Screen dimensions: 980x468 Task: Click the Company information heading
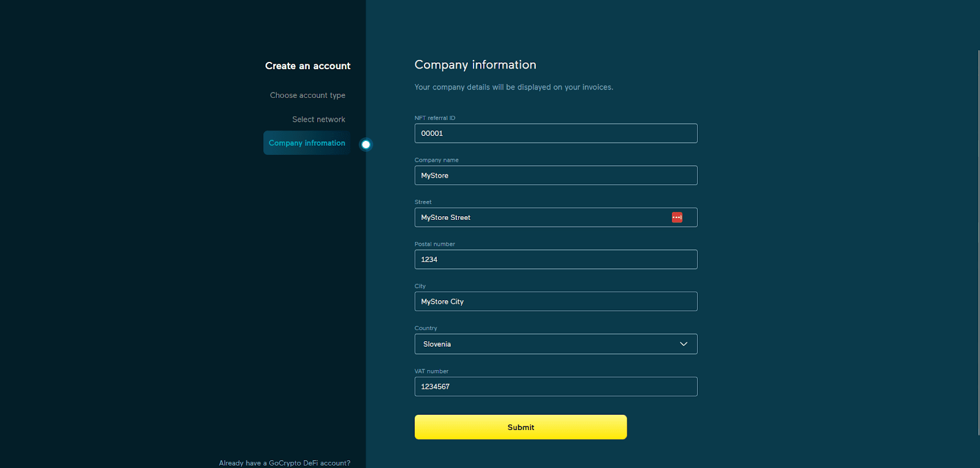[x=475, y=65]
